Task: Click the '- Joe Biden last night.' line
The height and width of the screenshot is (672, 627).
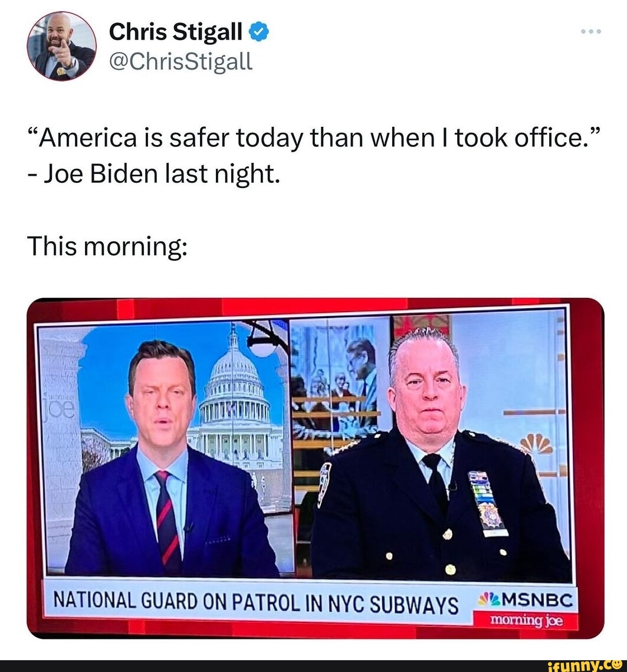Action: pos(153,174)
